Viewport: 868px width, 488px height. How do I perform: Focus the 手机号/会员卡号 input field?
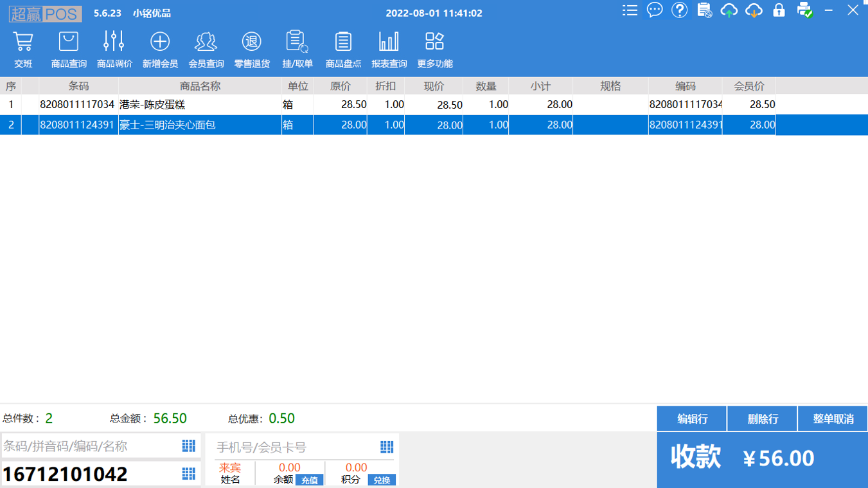[x=296, y=447]
